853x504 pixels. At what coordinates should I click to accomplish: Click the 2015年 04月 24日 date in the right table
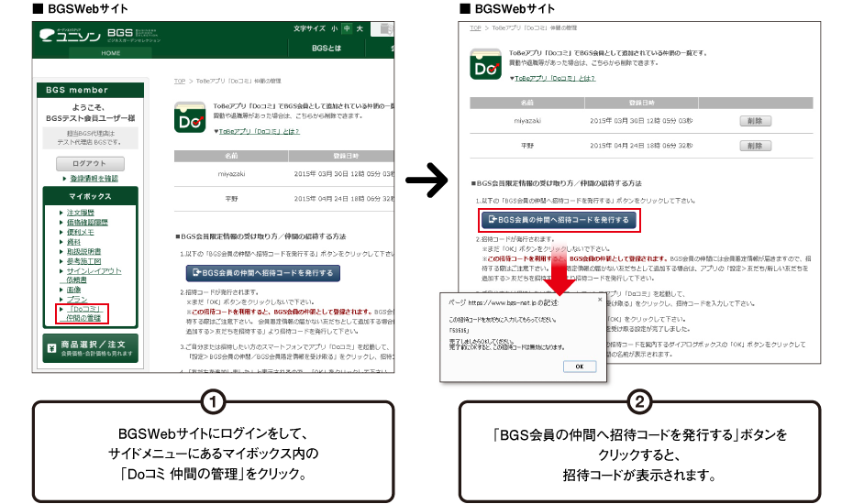tap(641, 146)
